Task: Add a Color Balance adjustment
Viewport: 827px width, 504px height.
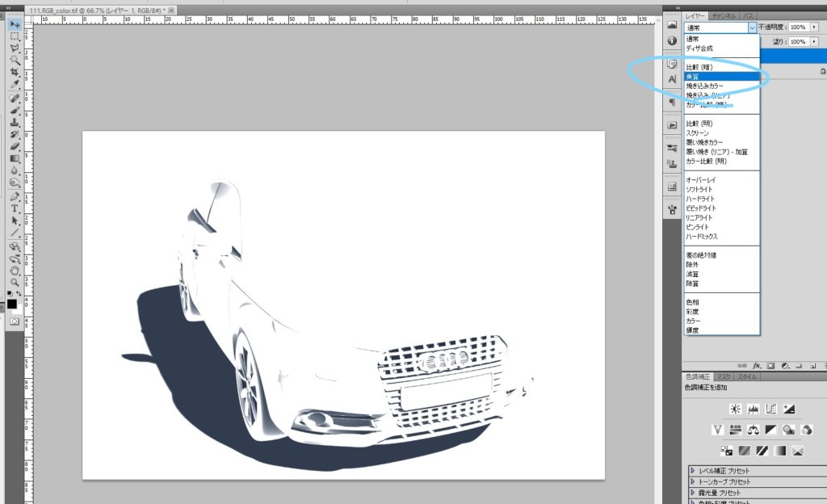Action: click(754, 429)
